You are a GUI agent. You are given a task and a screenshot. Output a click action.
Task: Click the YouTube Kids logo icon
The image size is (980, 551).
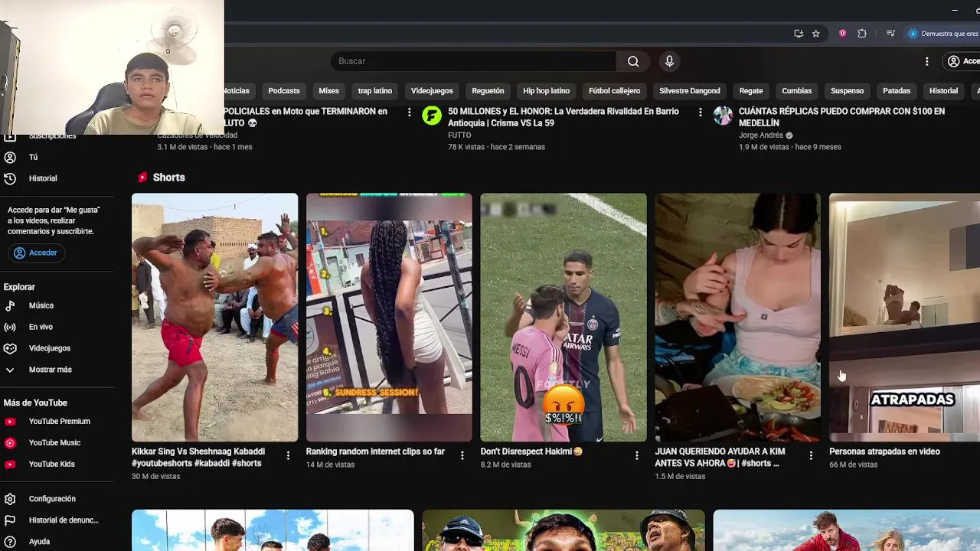point(10,465)
